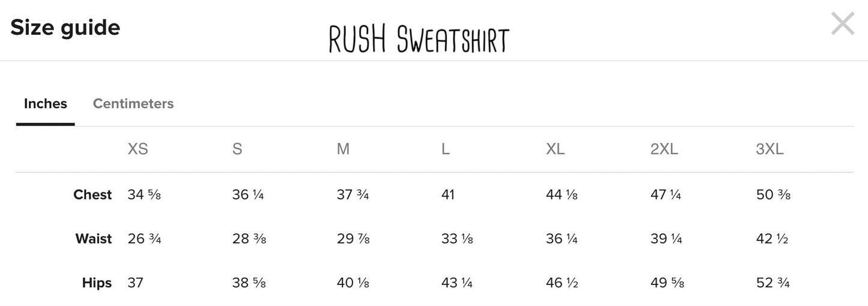The height and width of the screenshot is (306, 868).
Task: Click the M waist value 29 ⅞
Action: click(353, 239)
